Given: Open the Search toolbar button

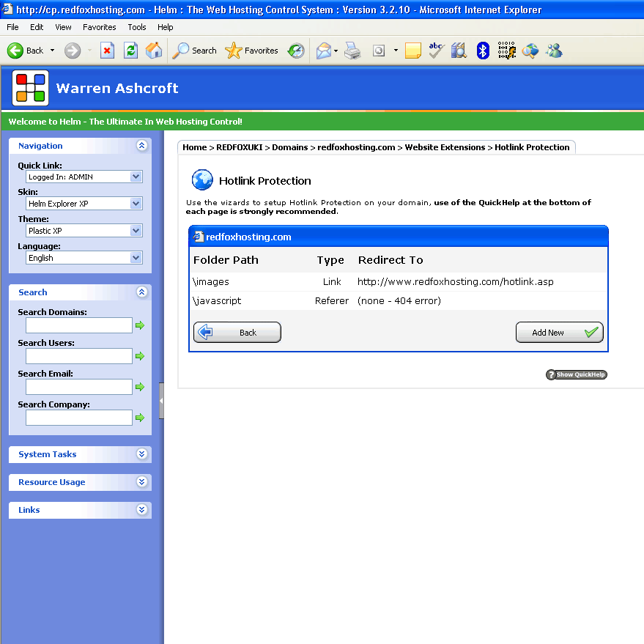Looking at the screenshot, I should (x=194, y=51).
